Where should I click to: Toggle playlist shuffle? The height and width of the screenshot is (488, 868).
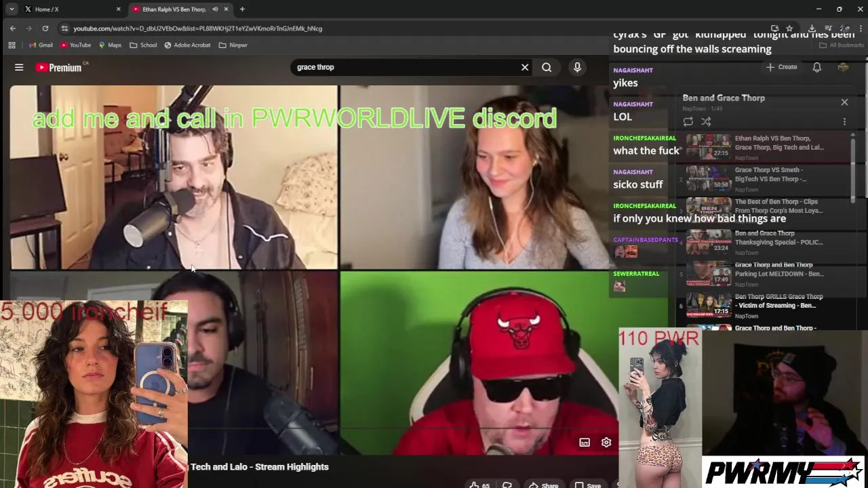coord(706,121)
